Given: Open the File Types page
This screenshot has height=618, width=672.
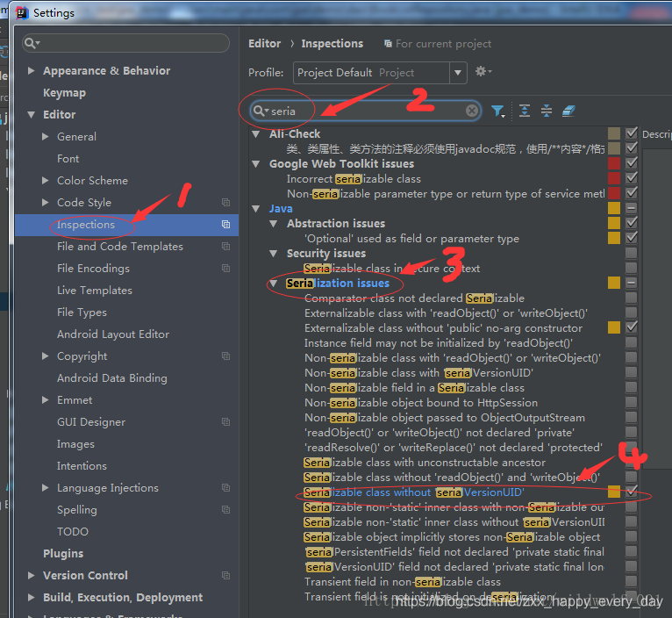Looking at the screenshot, I should 82,313.
